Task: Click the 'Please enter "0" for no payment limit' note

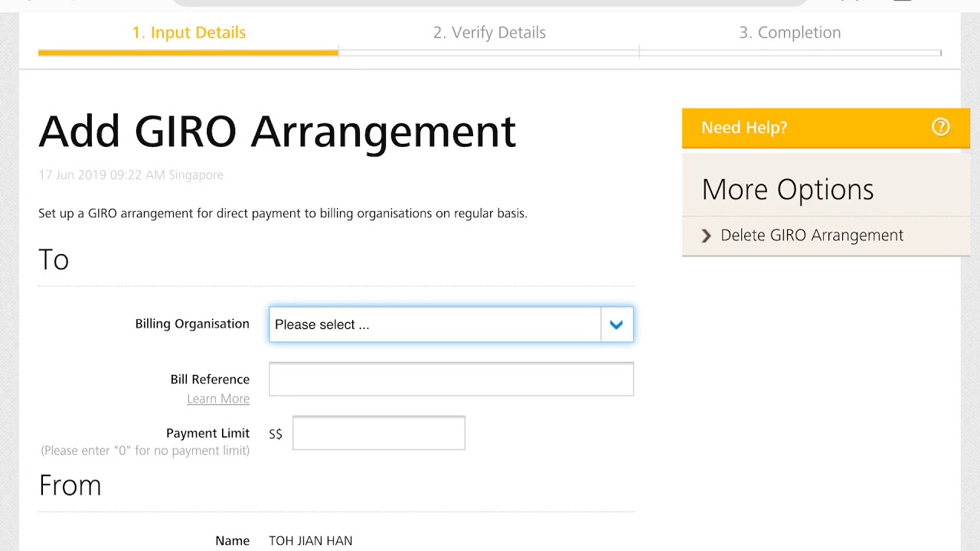Action: pyautogui.click(x=145, y=451)
